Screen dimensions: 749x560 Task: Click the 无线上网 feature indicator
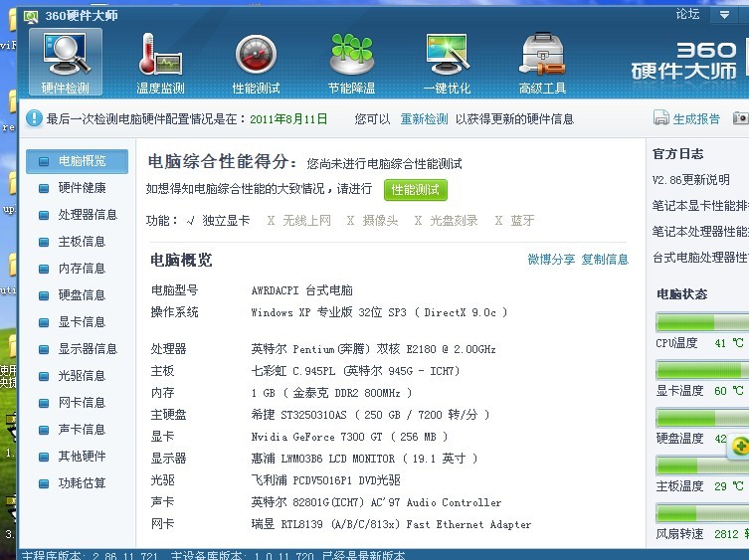point(299,220)
